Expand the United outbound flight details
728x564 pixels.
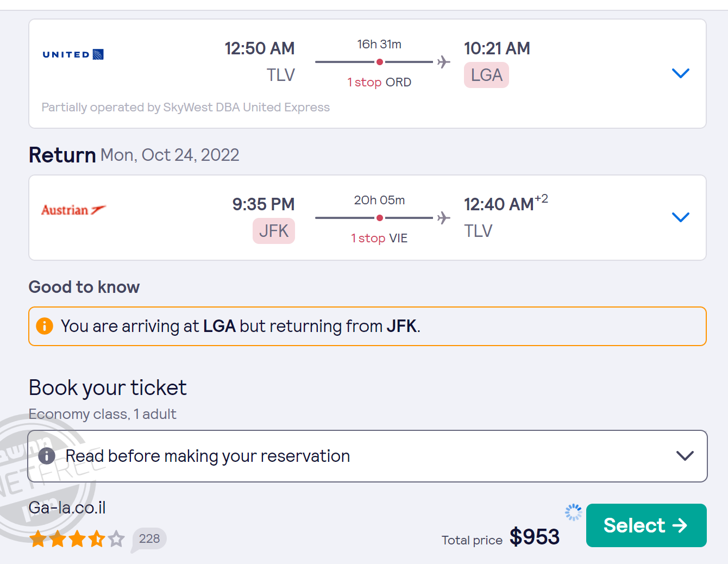(x=680, y=73)
